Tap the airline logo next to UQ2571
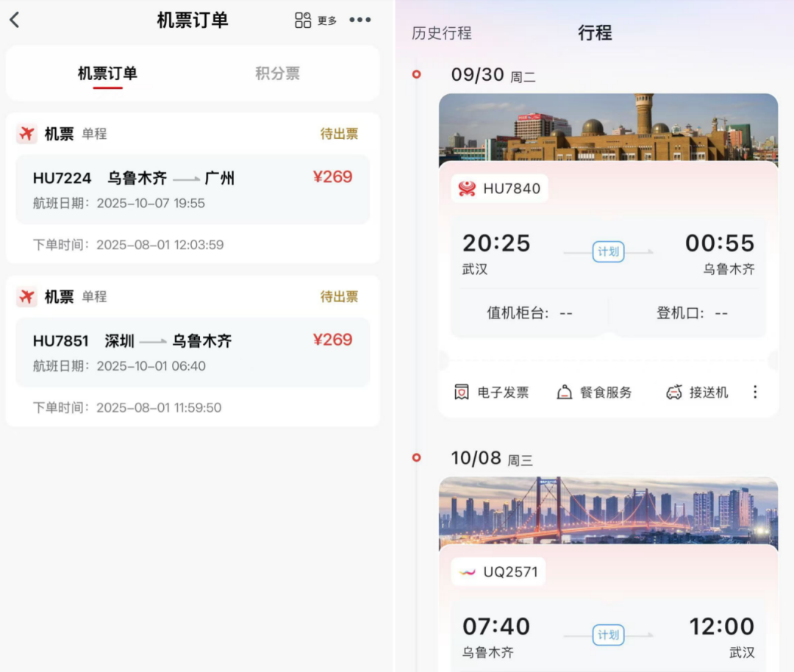 click(x=469, y=571)
